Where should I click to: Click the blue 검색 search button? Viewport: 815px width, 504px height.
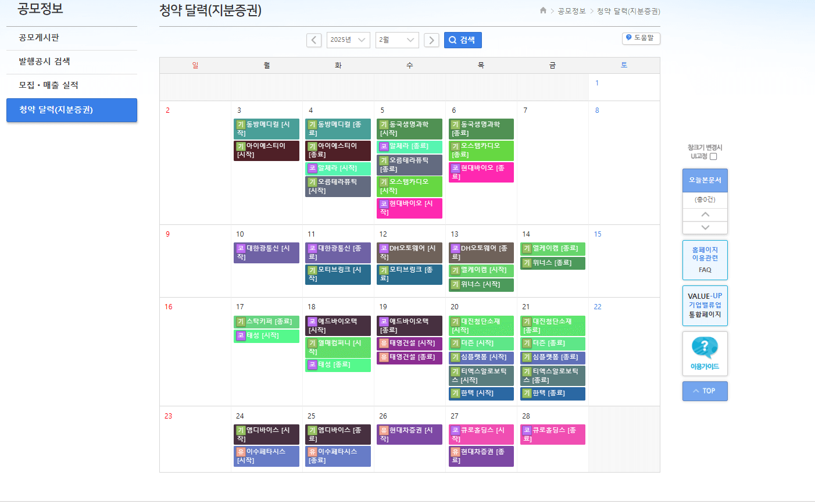click(x=463, y=40)
